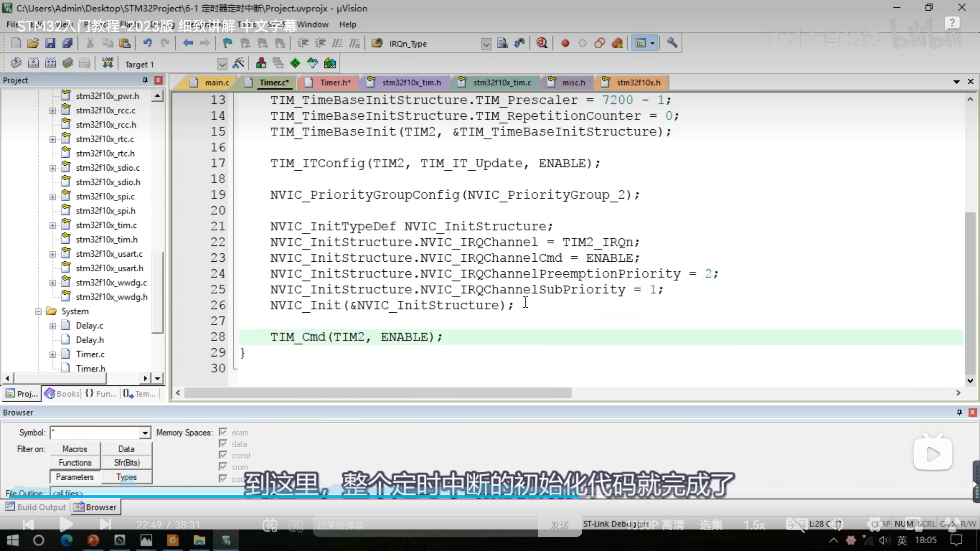Expand the stm32f10x_tim.c tree node

(x=53, y=225)
